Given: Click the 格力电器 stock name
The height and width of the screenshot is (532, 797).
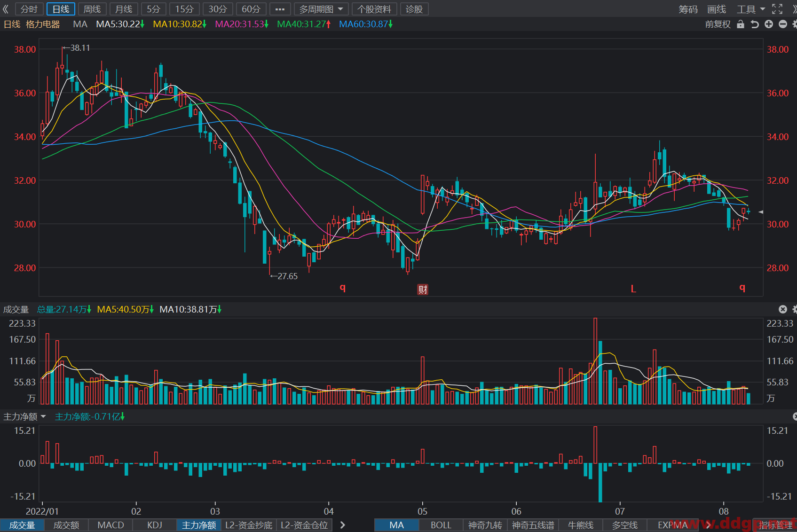Looking at the screenshot, I should tap(43, 24).
